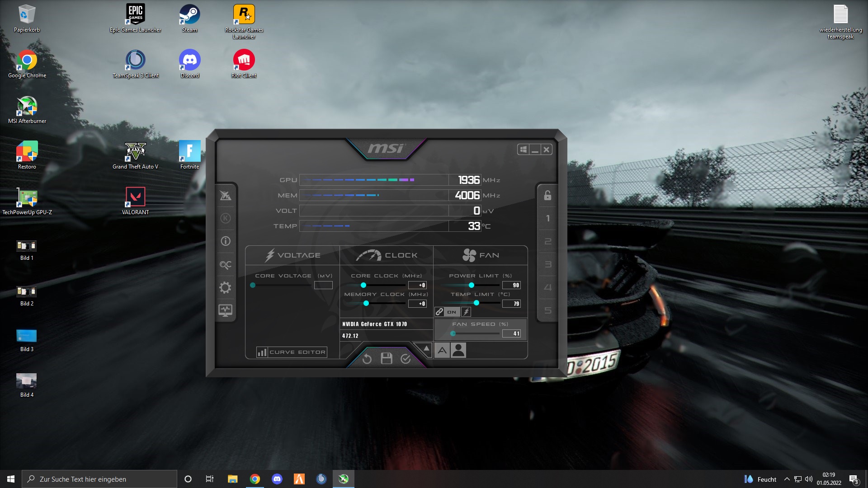Click the reset settings icon
Screen dimensions: 868x488
tap(367, 359)
